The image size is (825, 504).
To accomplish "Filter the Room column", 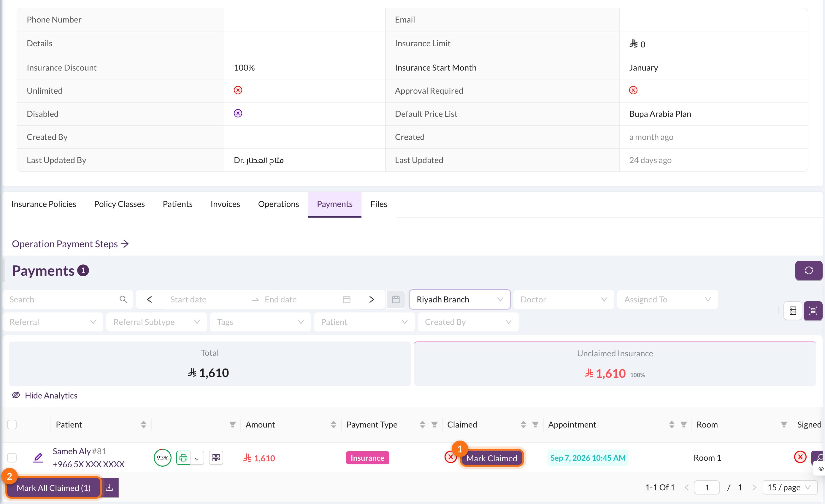I will click(784, 425).
